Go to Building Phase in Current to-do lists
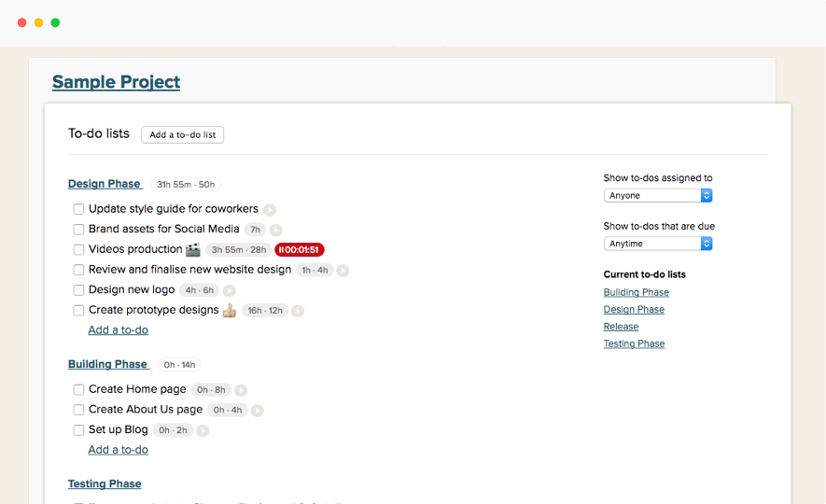The height and width of the screenshot is (504, 826). pyautogui.click(x=637, y=292)
